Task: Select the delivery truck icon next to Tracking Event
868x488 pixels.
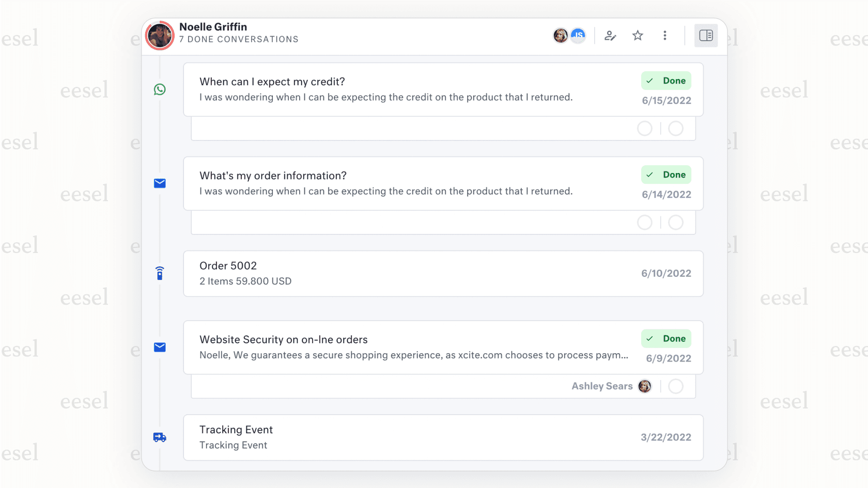Action: tap(160, 437)
